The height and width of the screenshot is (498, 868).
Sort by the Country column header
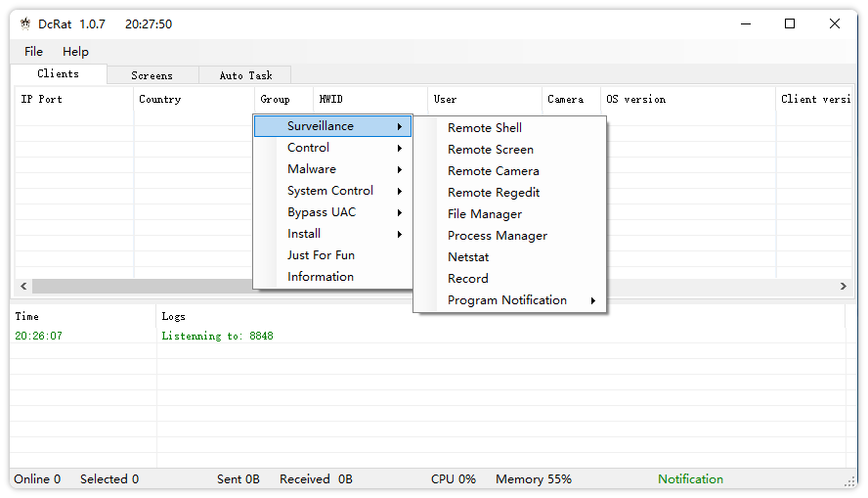point(160,100)
